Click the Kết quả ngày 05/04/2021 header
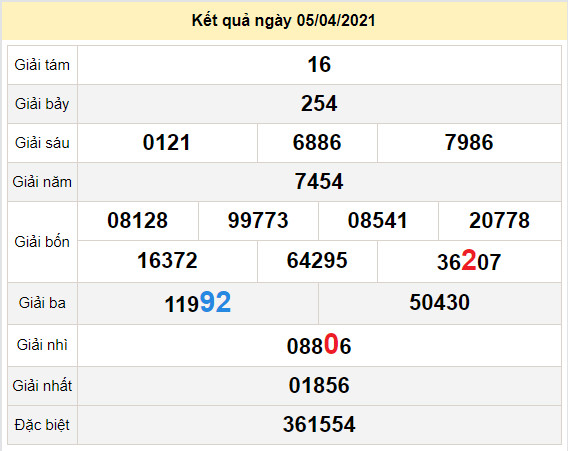This screenshot has width=568, height=451. coord(284,21)
